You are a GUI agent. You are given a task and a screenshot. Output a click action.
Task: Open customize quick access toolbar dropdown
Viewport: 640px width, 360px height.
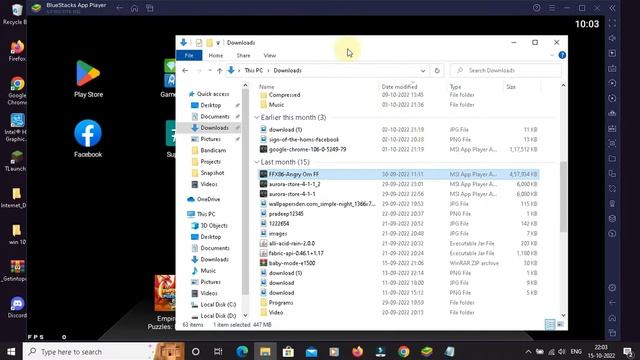point(218,42)
